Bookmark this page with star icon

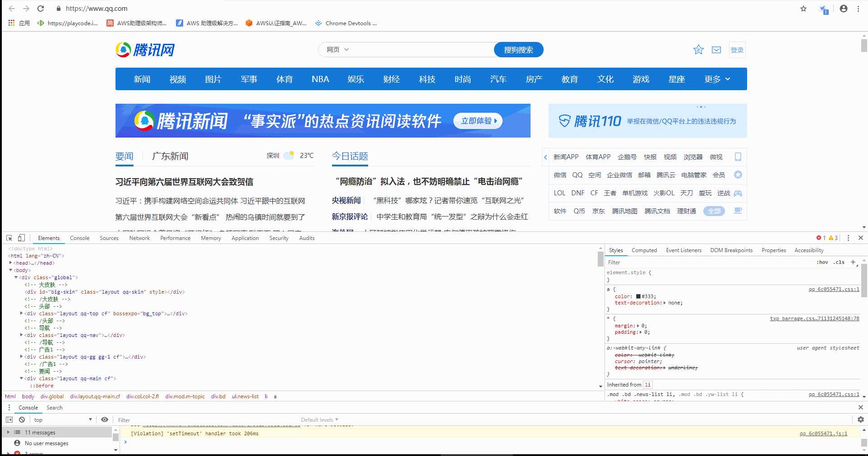803,9
